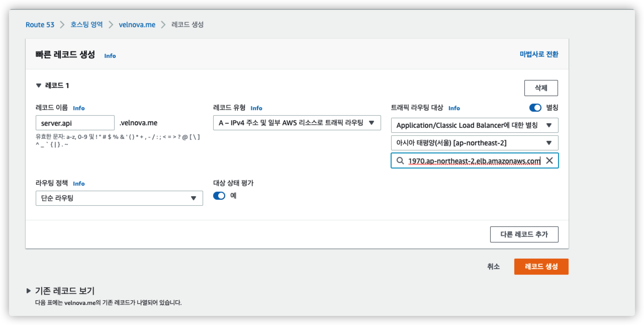Toggle the 별칭 (alias) switch
The width and height of the screenshot is (644, 325).
click(x=535, y=108)
